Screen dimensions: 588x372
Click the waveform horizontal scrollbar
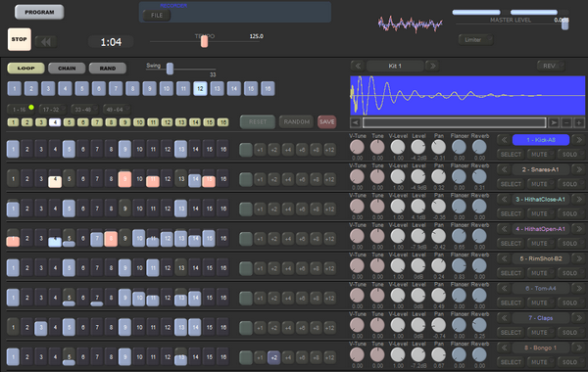click(454, 122)
